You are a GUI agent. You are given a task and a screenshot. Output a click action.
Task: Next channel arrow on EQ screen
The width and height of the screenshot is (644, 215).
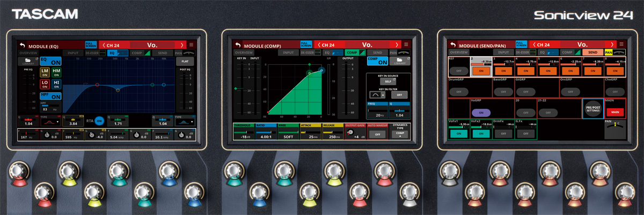182,45
